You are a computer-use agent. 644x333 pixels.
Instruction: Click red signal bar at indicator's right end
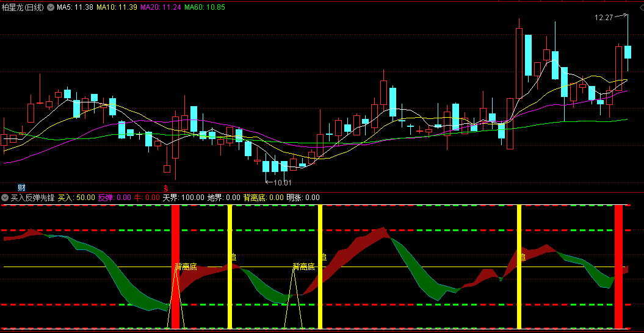pyautogui.click(x=618, y=267)
